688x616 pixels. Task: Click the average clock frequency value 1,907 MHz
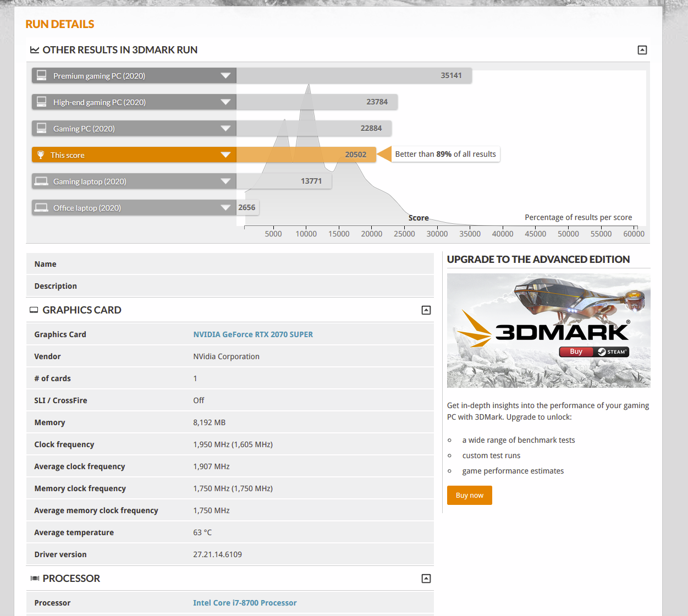tap(211, 466)
